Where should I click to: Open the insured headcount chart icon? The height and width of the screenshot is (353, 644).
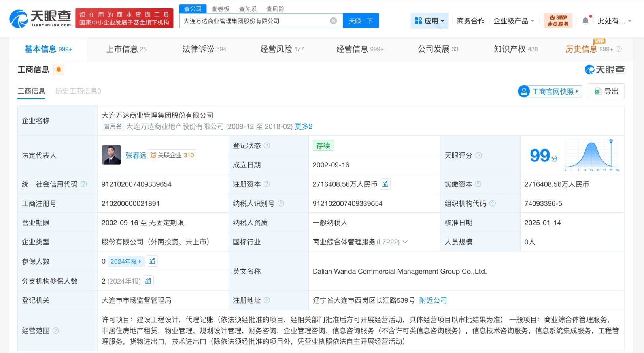[152, 261]
